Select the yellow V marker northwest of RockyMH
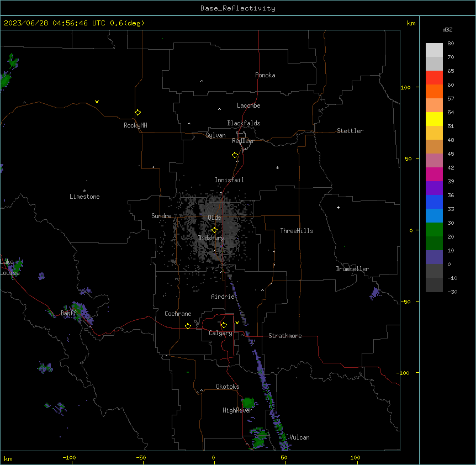The height and width of the screenshot is (465, 476). (97, 102)
